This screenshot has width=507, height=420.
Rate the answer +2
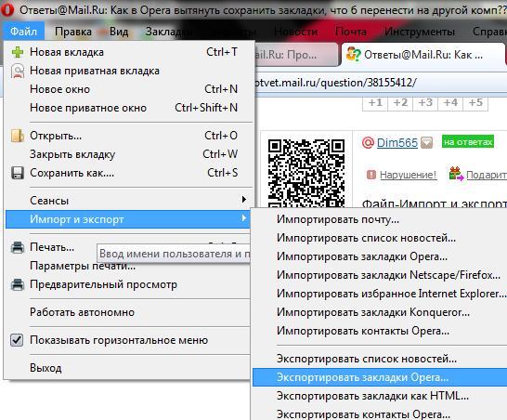tap(400, 103)
